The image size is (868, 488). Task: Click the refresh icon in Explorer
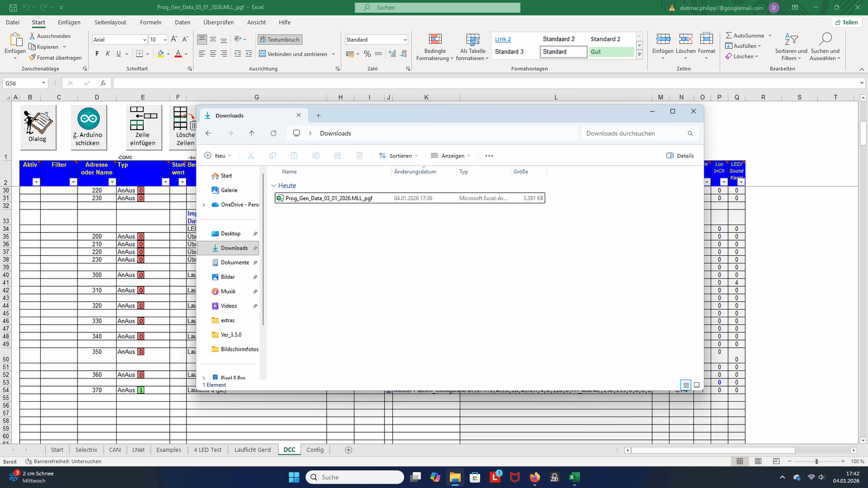point(273,133)
